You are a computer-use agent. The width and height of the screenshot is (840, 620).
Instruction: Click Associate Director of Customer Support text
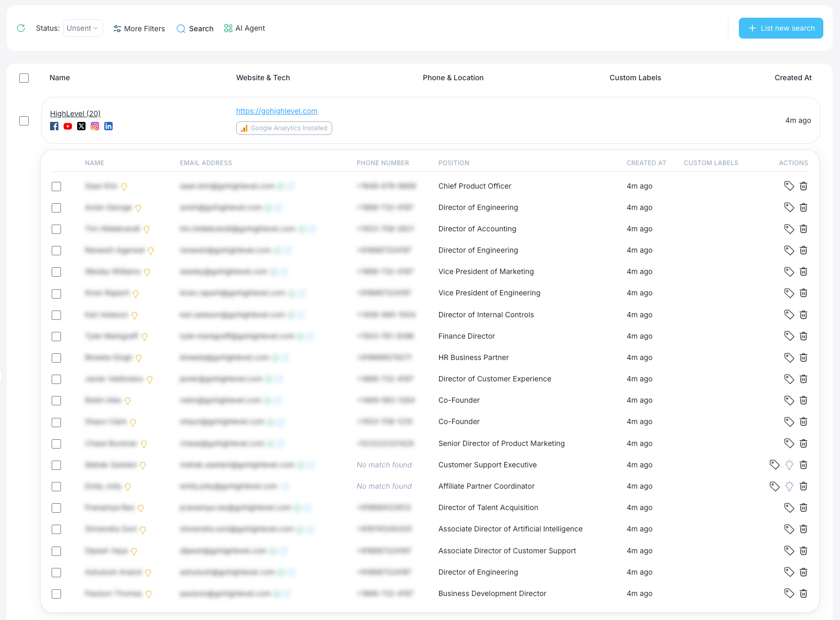(507, 551)
